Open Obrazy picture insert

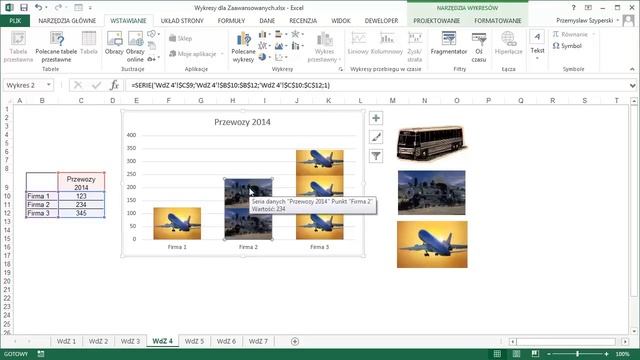(114, 43)
